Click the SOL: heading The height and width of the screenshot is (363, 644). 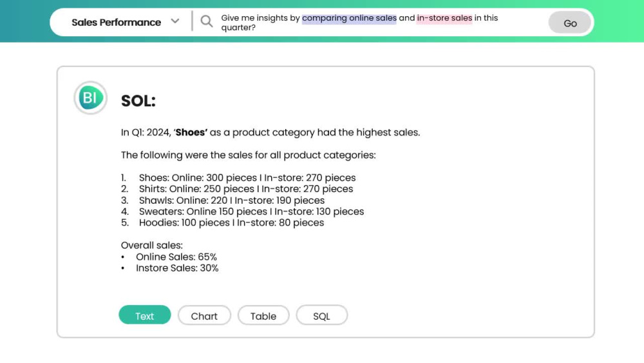click(138, 101)
